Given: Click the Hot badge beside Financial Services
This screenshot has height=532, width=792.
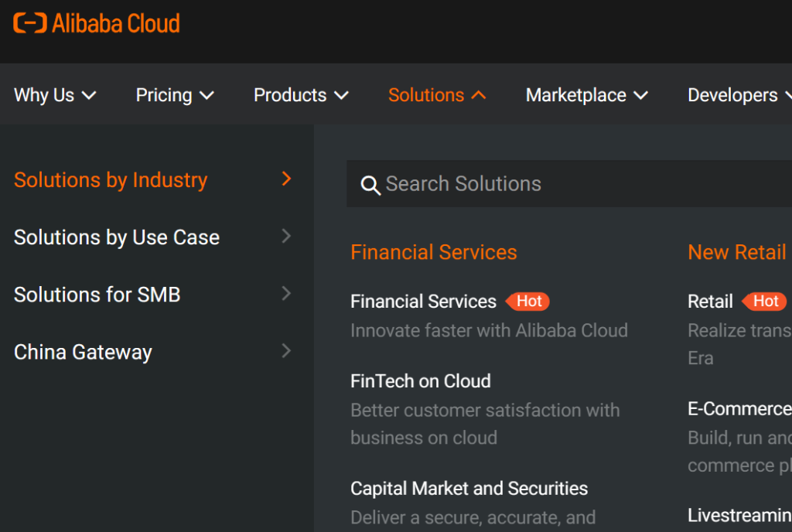Looking at the screenshot, I should tap(527, 302).
